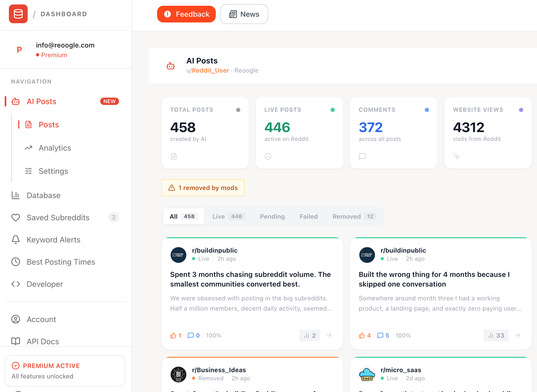
Task: Open API Docs link
Action: click(43, 342)
